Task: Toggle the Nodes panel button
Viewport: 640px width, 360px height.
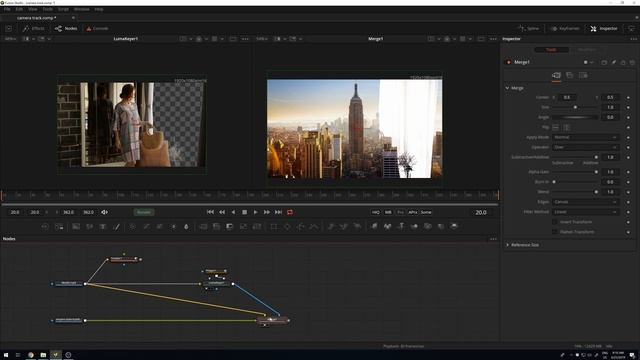Action: tap(66, 29)
